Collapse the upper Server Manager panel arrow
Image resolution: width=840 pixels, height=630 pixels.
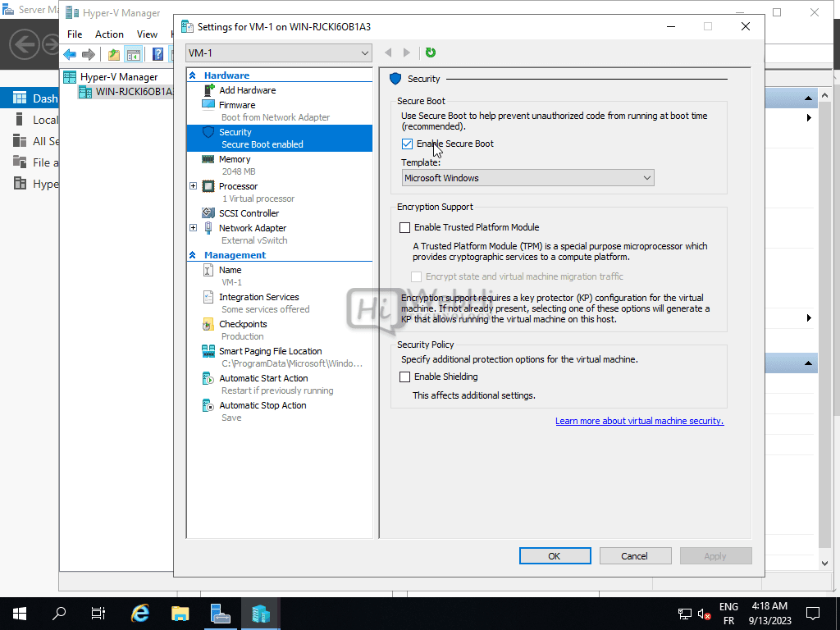tap(808, 98)
